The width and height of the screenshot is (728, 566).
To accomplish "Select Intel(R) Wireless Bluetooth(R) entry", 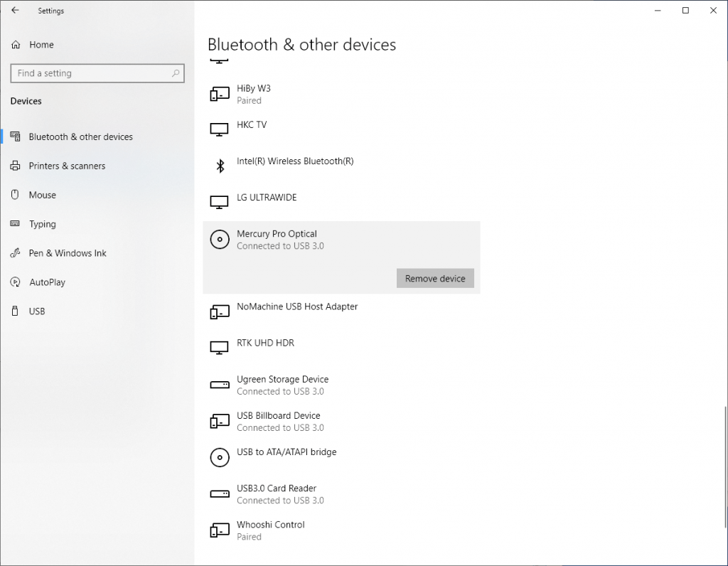I will click(x=341, y=166).
